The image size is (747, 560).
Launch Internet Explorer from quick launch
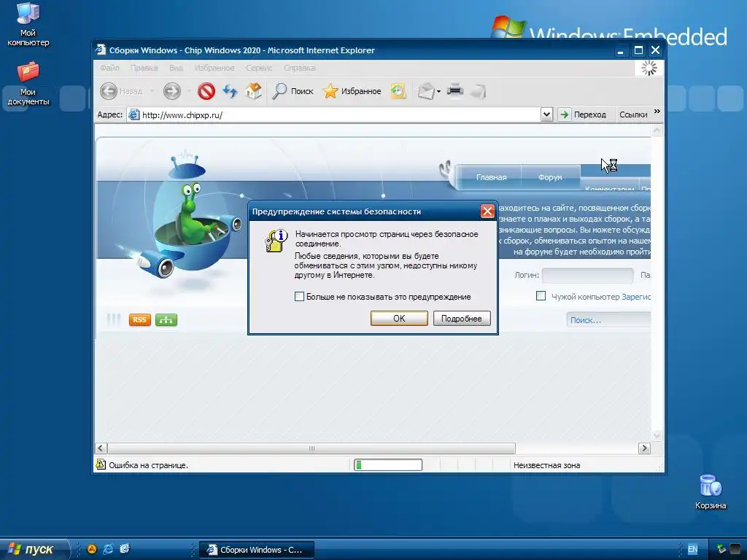coord(108,549)
